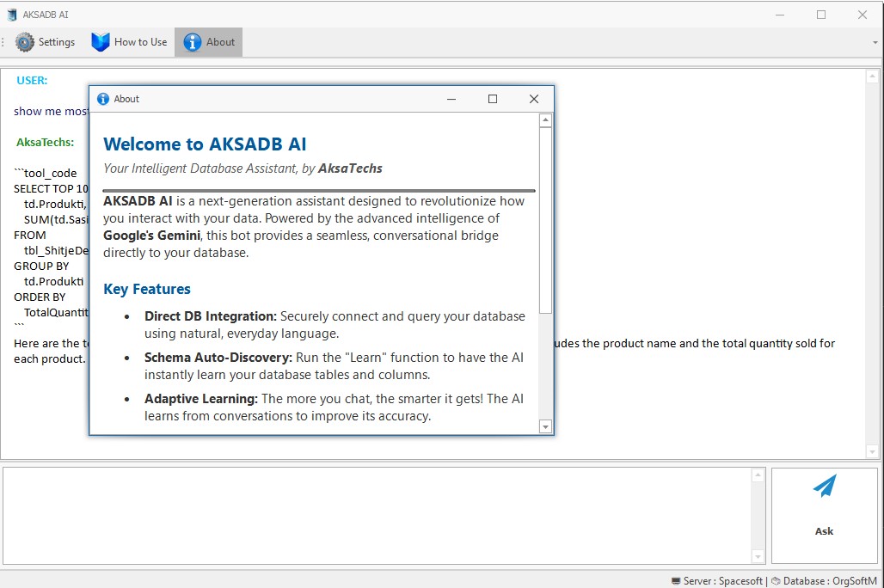Click the toolbar grip handle dots
This screenshot has height=588, width=884.
pyautogui.click(x=3, y=41)
